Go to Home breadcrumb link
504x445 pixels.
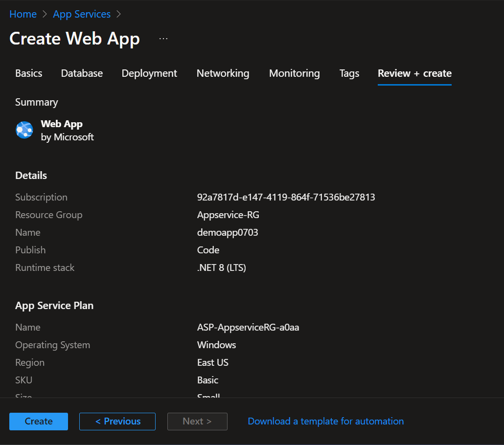pyautogui.click(x=23, y=14)
